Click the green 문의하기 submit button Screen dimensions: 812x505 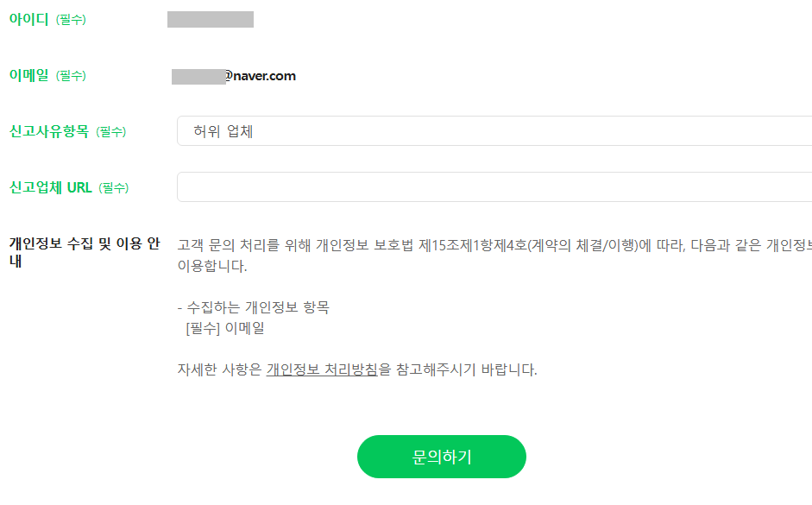coord(441,457)
